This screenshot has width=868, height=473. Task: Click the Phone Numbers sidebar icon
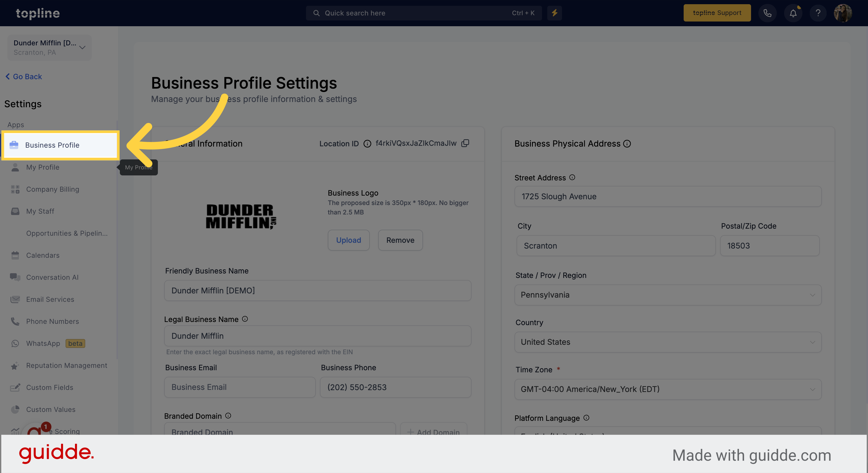[15, 321]
